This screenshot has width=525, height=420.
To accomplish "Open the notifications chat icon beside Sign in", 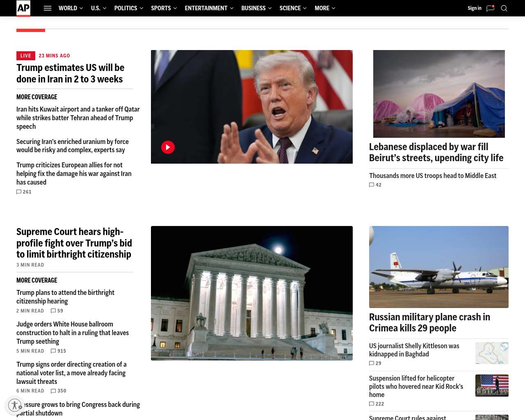I will click(490, 8).
